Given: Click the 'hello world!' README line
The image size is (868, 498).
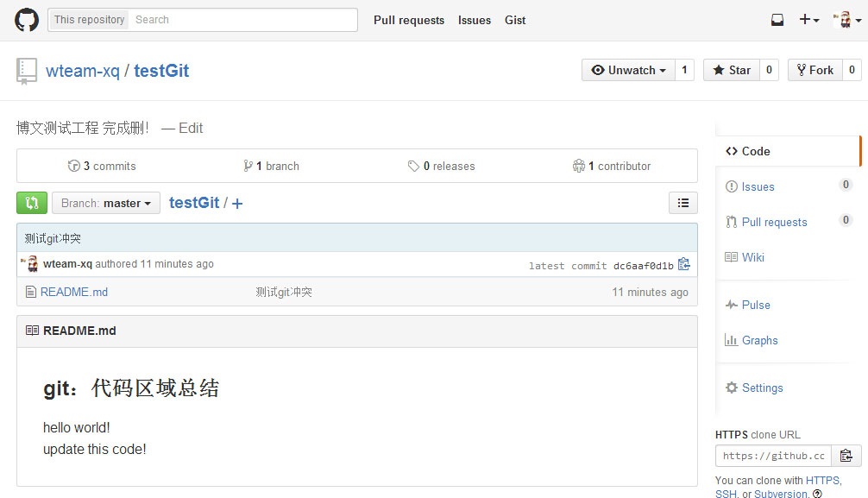Looking at the screenshot, I should [x=77, y=427].
